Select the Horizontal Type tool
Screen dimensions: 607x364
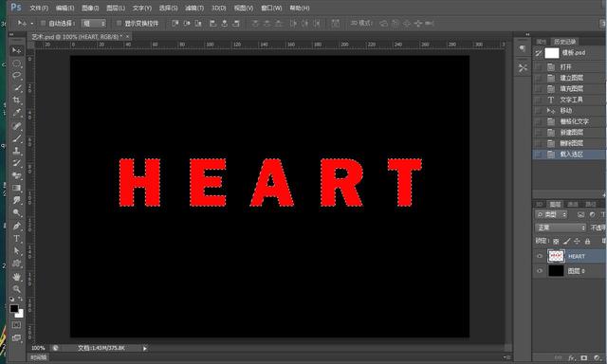16,238
